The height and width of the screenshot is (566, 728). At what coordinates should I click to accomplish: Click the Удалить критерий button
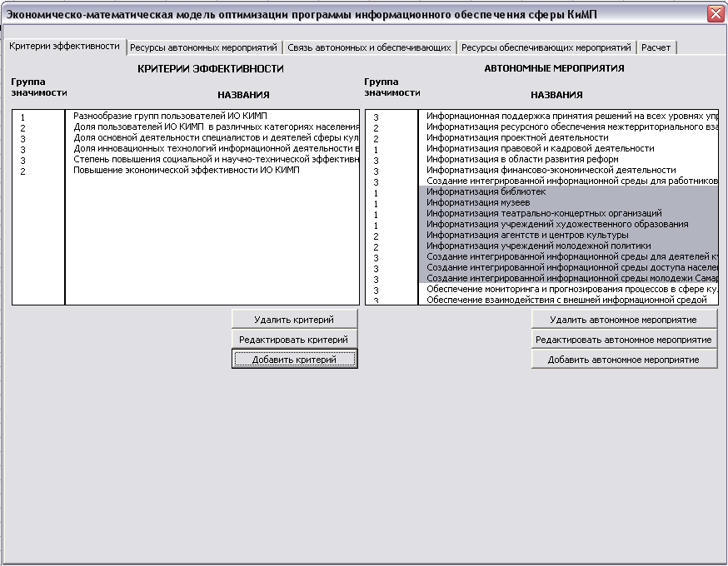tap(294, 320)
